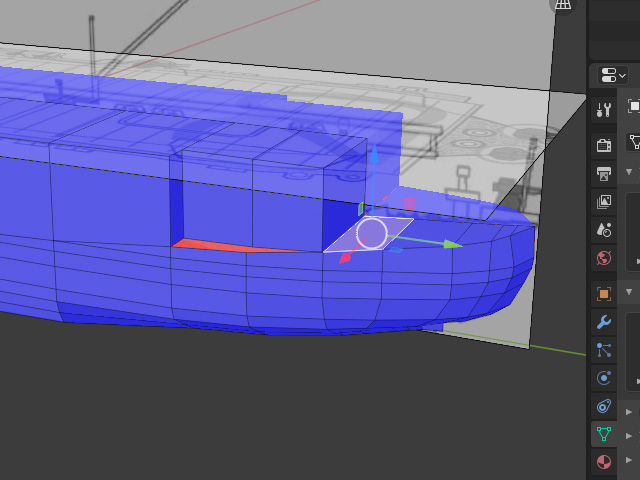
Task: Open the Object properties tab
Action: (x=604, y=294)
